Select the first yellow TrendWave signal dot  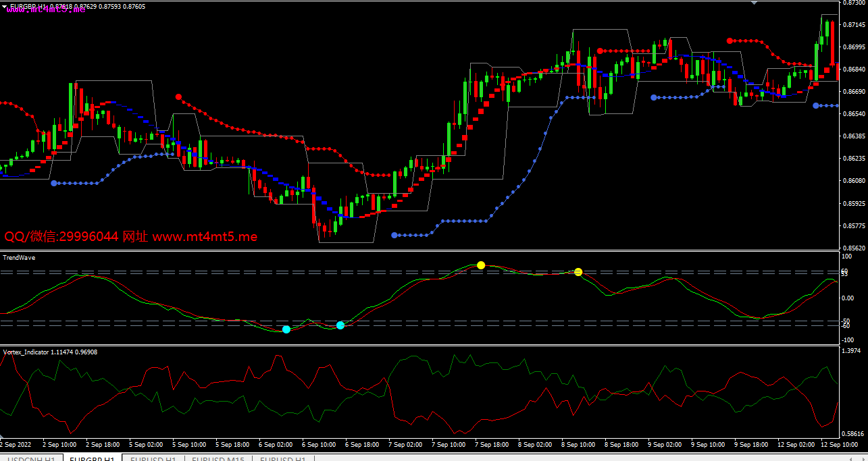pos(481,265)
